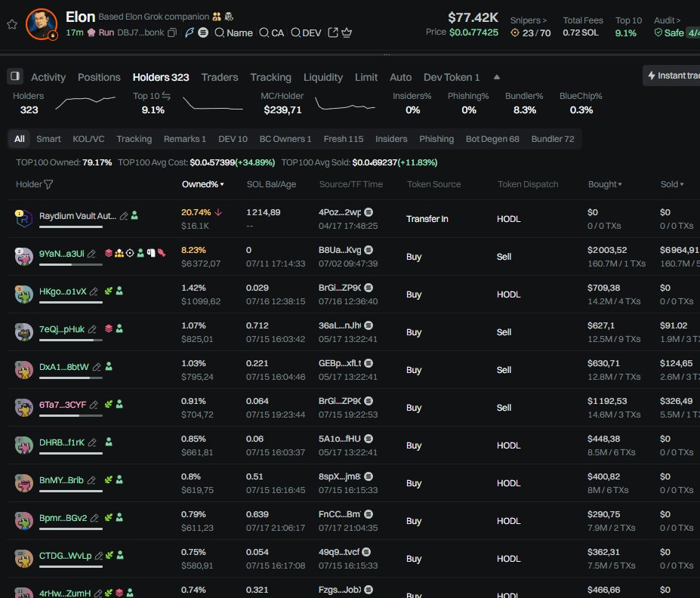Filter holders by Fresh 115
Image resolution: width=700 pixels, height=598 pixels.
pos(344,139)
